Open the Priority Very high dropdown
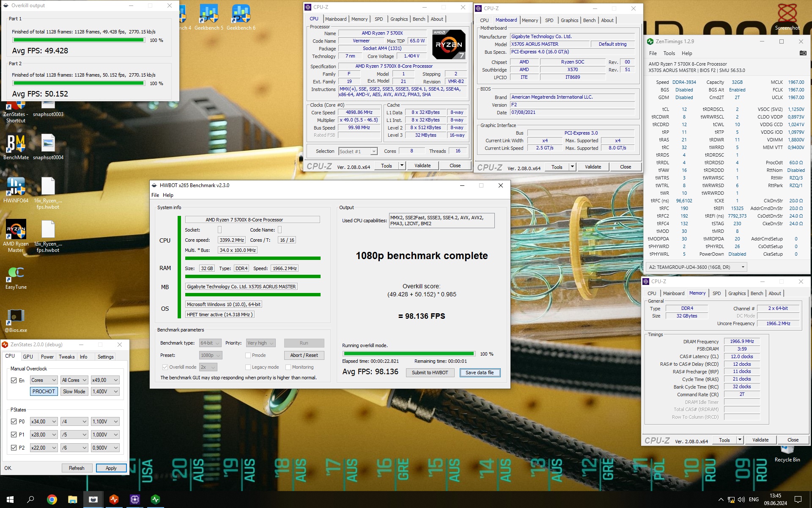 [261, 343]
